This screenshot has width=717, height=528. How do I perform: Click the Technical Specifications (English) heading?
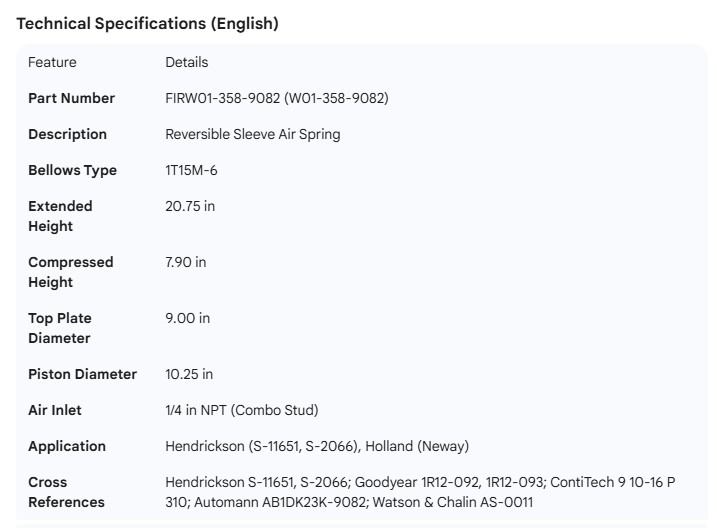pos(147,24)
